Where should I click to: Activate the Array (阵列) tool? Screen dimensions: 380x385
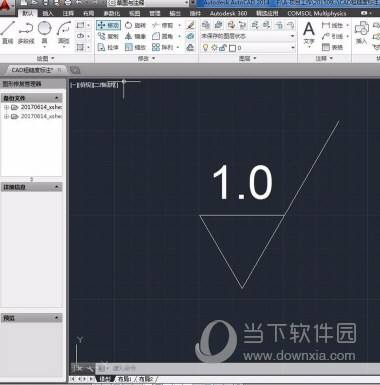tap(163, 47)
